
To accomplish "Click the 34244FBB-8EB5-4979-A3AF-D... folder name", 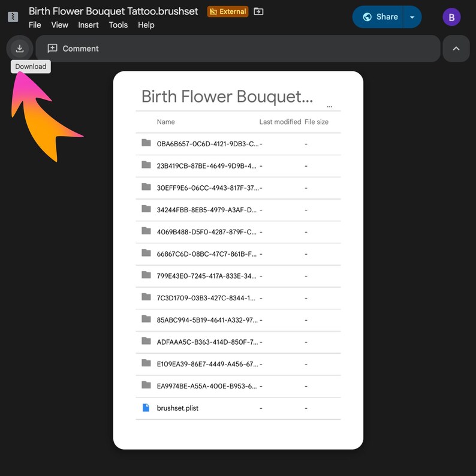I will pos(206,210).
